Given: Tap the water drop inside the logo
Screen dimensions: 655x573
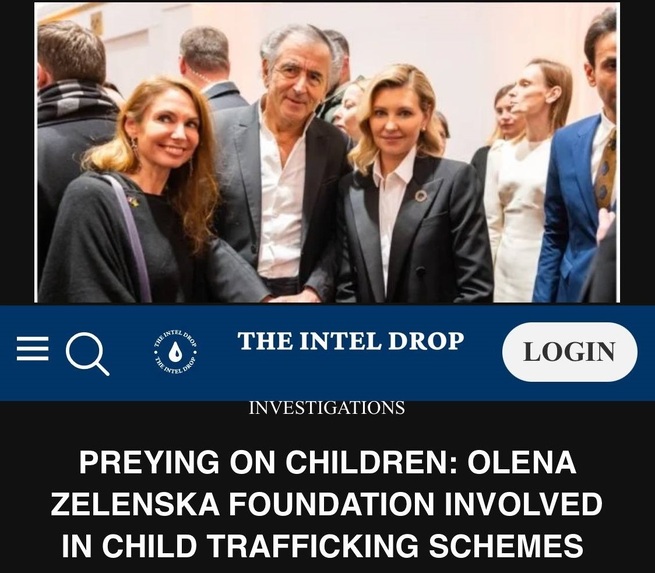Looking at the screenshot, I should (175, 352).
